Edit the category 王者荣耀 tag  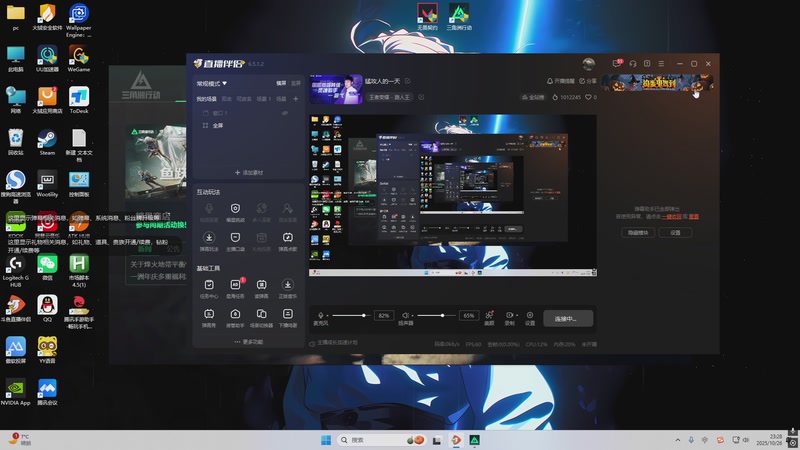pos(421,97)
